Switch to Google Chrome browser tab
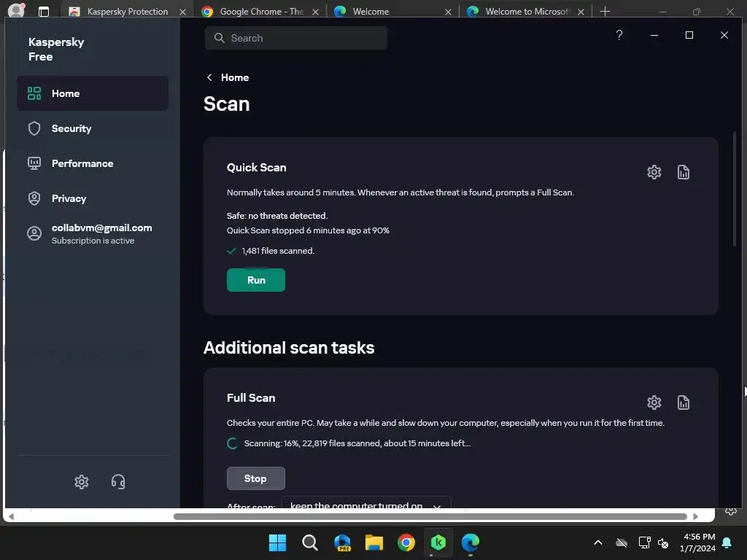The height and width of the screenshot is (560, 747). pos(260,12)
